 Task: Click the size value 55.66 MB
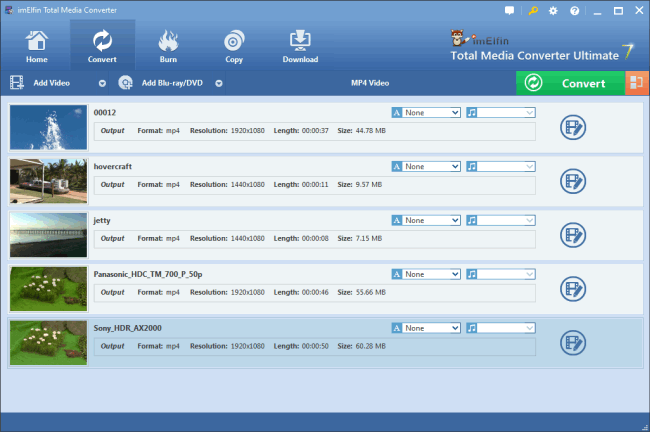tap(371, 292)
